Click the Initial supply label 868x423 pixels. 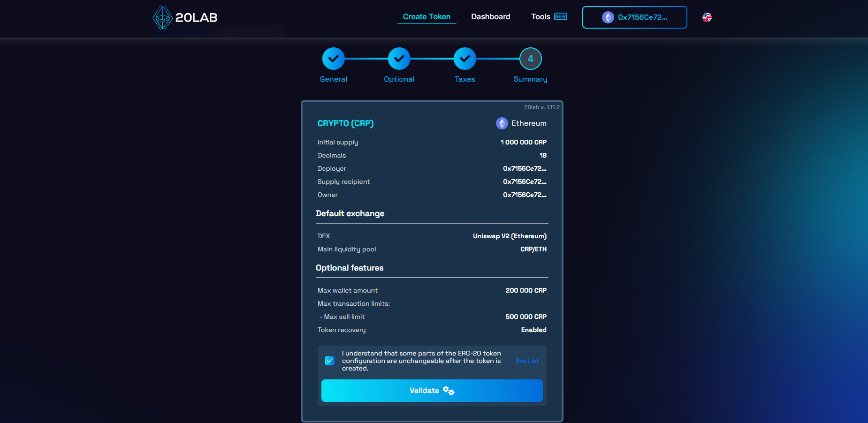pos(338,142)
